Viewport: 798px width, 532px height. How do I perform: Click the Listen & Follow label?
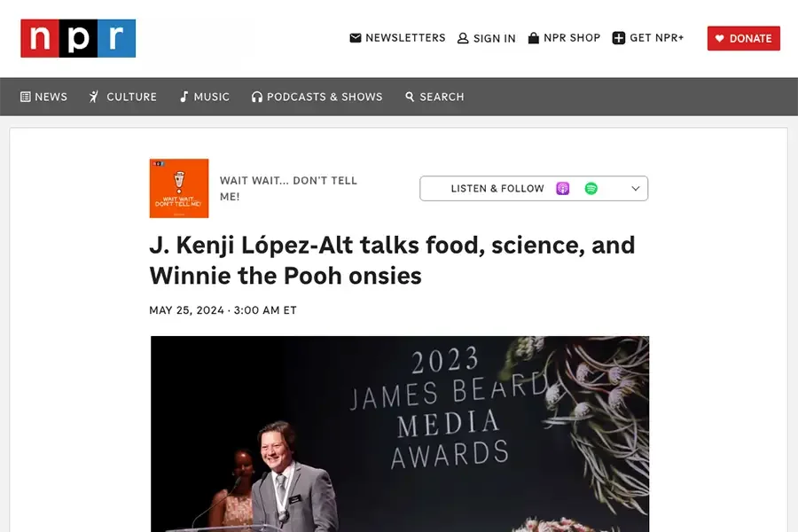(497, 188)
